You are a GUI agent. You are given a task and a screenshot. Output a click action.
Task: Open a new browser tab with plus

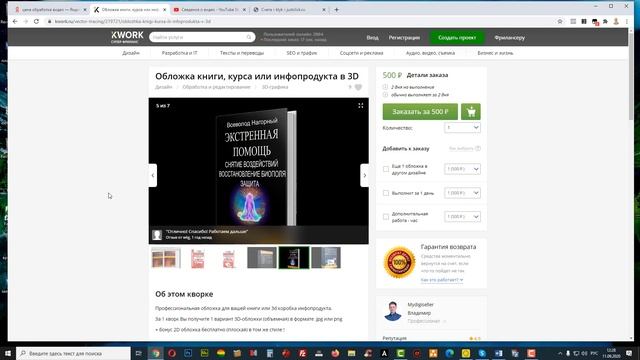pyautogui.click(x=337, y=9)
